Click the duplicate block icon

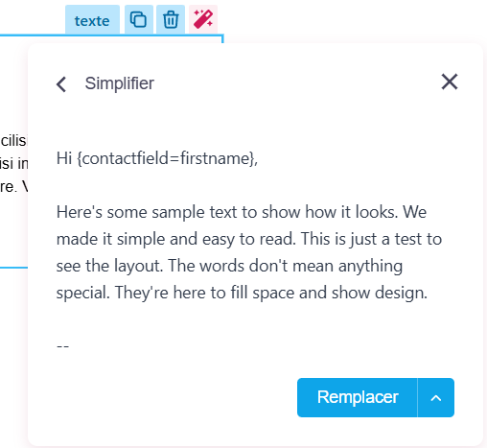[138, 19]
